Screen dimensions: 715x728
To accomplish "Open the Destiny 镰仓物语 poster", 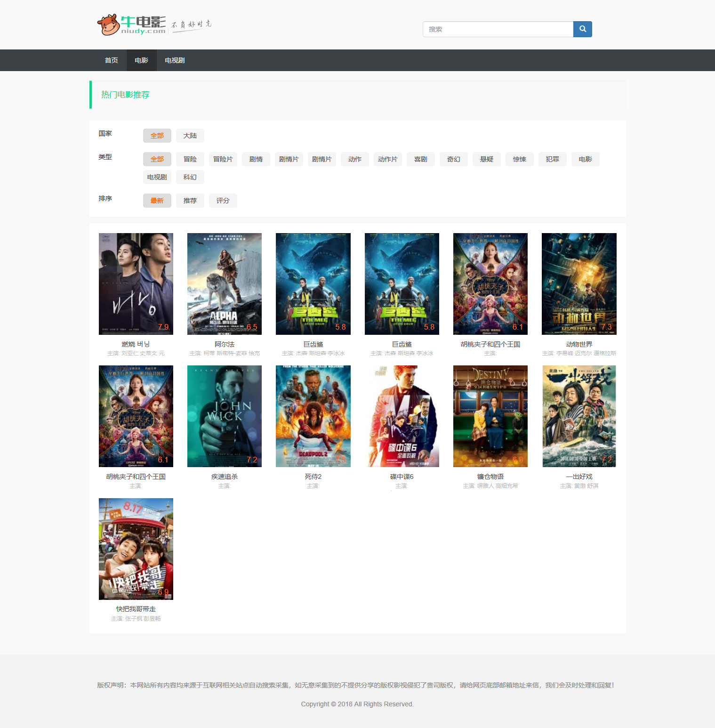I will coord(490,416).
